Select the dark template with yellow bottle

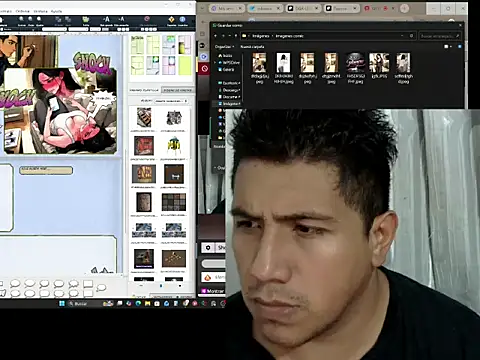pyautogui.click(x=184, y=45)
